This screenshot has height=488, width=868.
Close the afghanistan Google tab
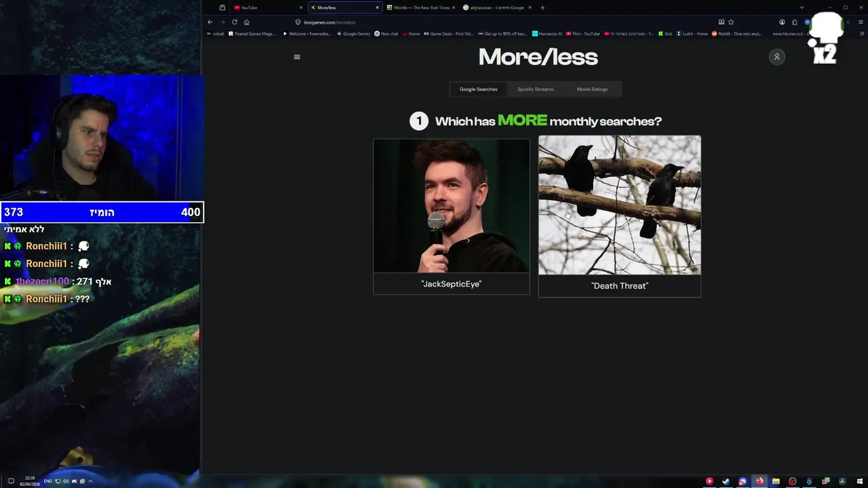click(530, 7)
